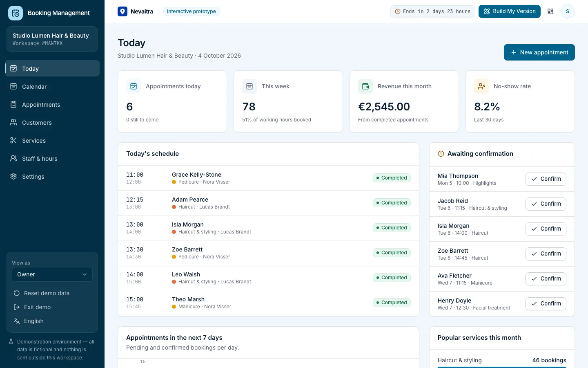Image resolution: width=588 pixels, height=368 pixels.
Task: Click the This week calendar icon
Action: point(249,86)
